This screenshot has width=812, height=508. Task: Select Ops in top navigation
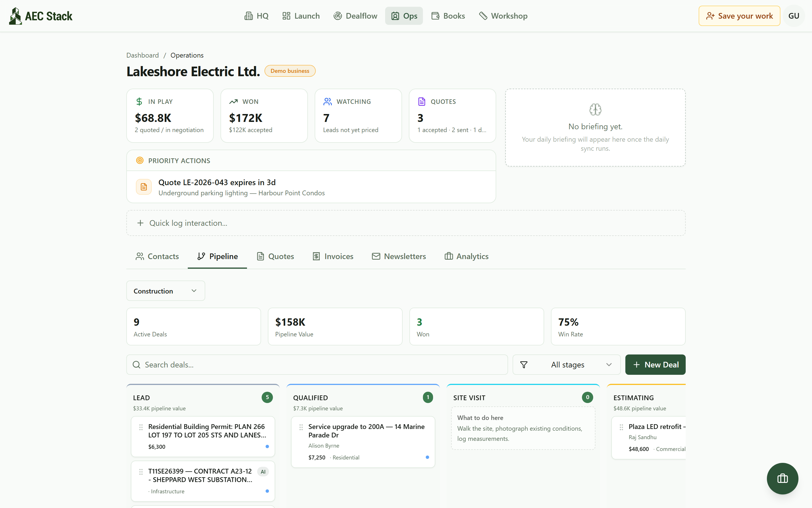(404, 16)
